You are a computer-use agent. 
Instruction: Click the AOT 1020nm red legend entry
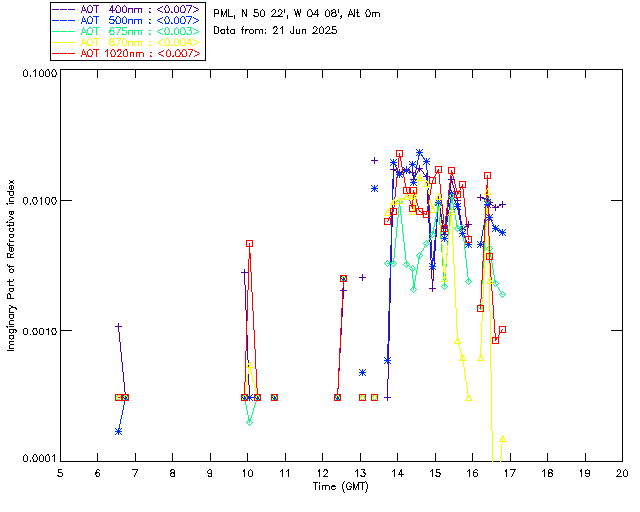coord(127,53)
